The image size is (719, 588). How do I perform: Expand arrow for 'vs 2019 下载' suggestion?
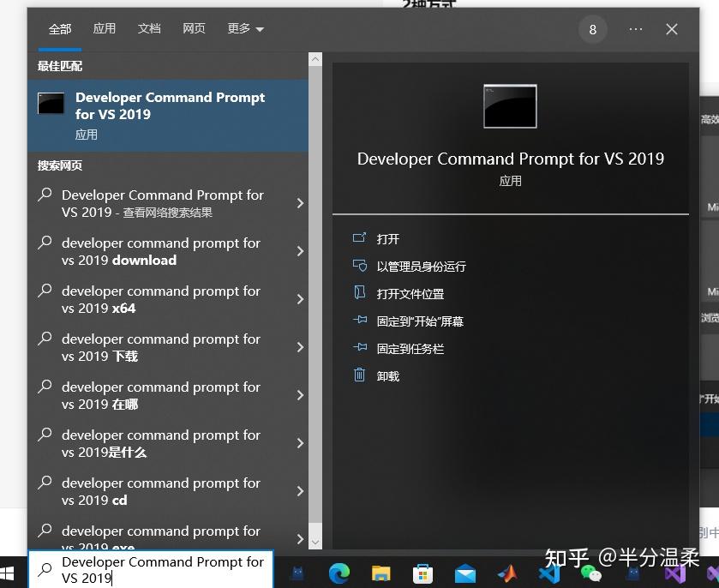click(300, 347)
